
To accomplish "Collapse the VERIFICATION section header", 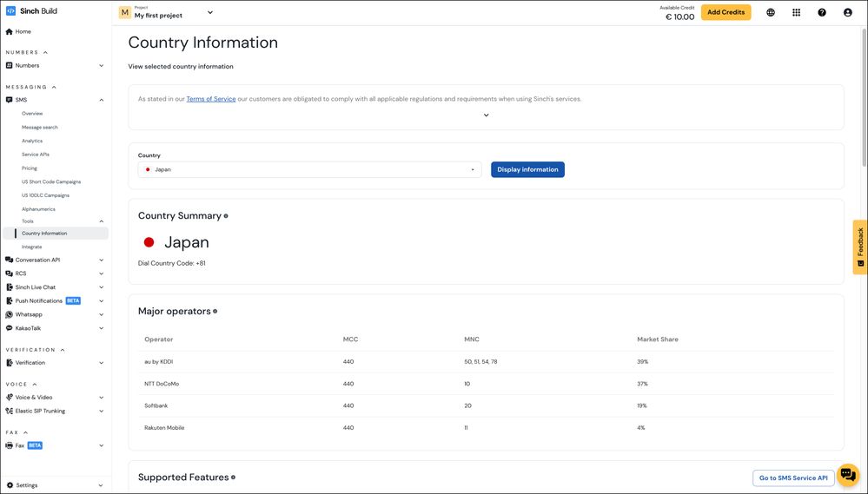I will tap(36, 350).
